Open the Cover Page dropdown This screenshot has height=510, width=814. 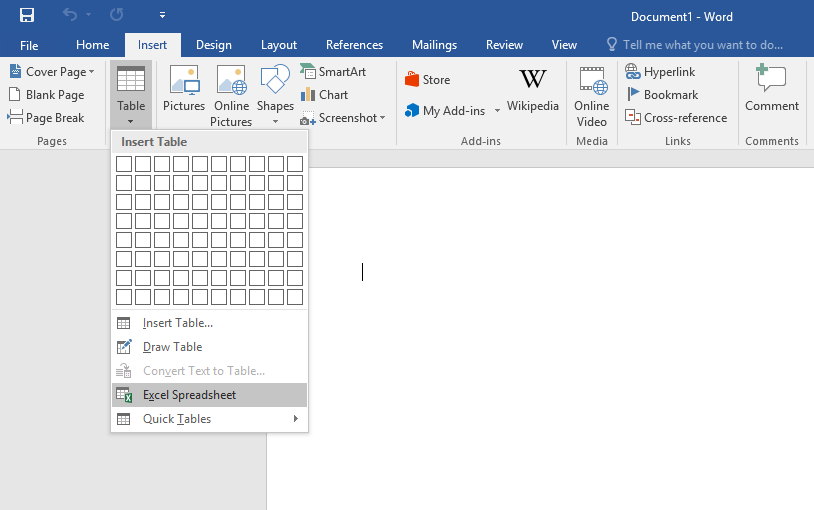pyautogui.click(x=52, y=72)
